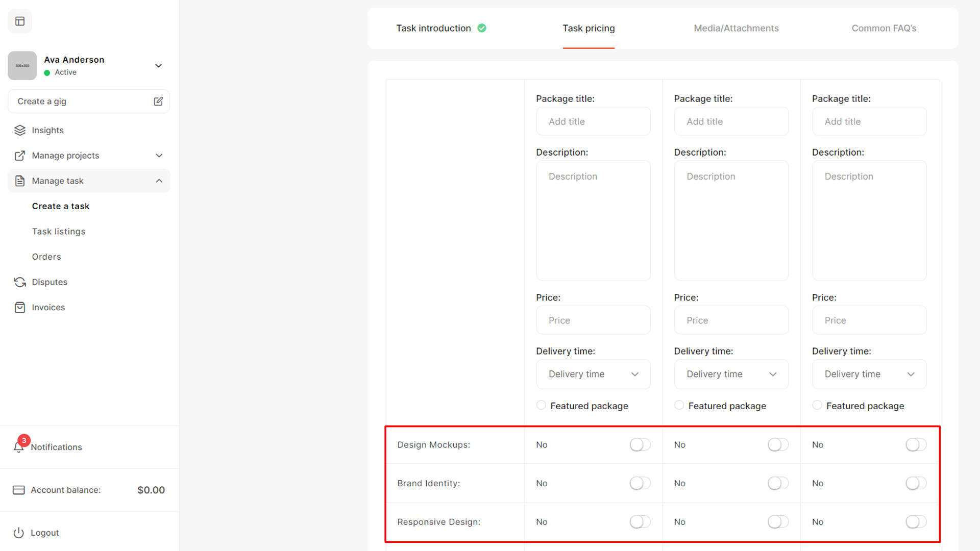Select Featured package radio for third package
Viewport: 980px width, 551px height.
(x=817, y=405)
